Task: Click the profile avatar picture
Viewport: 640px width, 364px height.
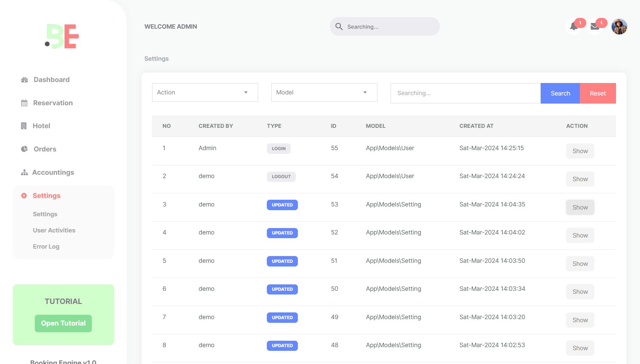Action: pyautogui.click(x=619, y=26)
